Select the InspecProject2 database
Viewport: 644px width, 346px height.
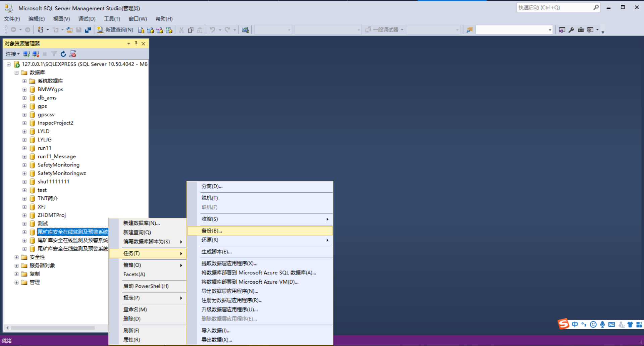click(55, 123)
